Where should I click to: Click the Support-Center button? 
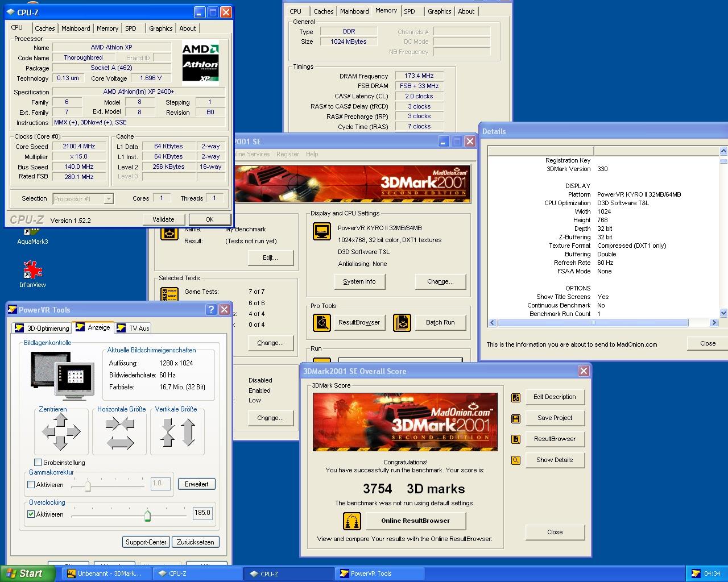(146, 542)
